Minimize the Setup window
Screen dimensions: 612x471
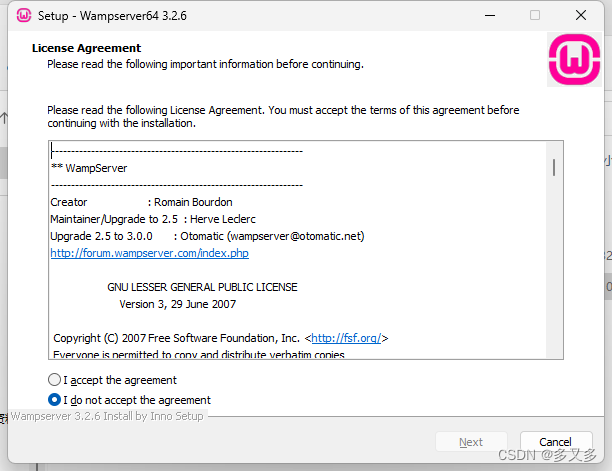pos(490,16)
